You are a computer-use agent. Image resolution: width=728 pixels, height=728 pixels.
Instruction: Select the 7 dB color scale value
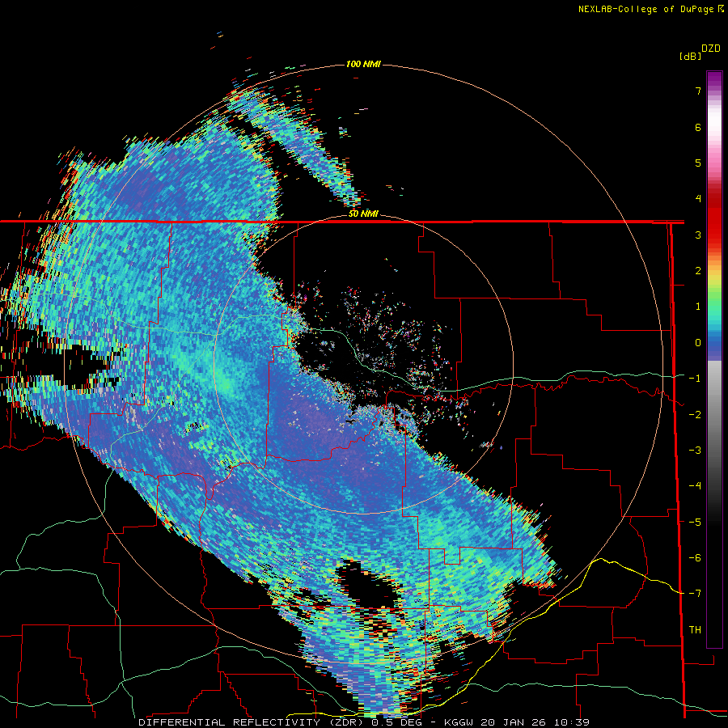pyautogui.click(x=698, y=91)
